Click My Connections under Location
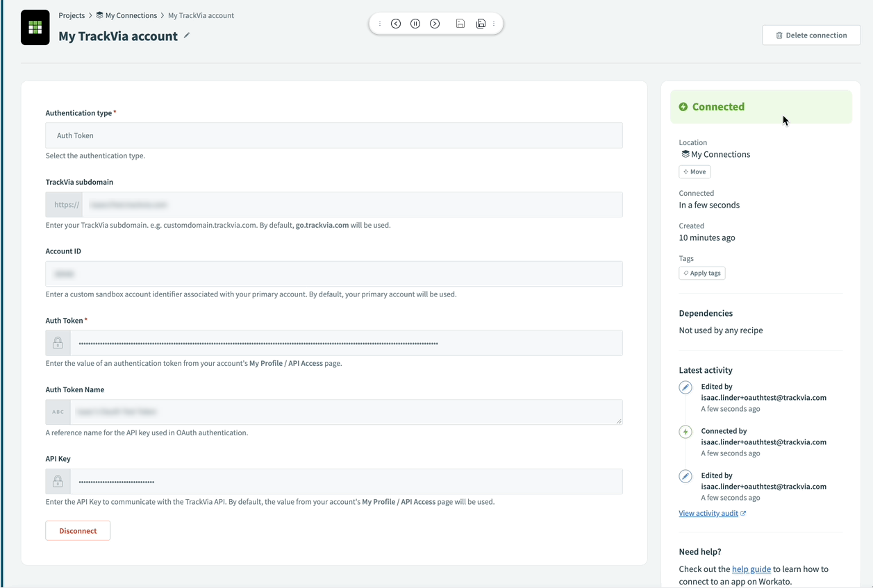Screen dimensions: 873x588 716,154
